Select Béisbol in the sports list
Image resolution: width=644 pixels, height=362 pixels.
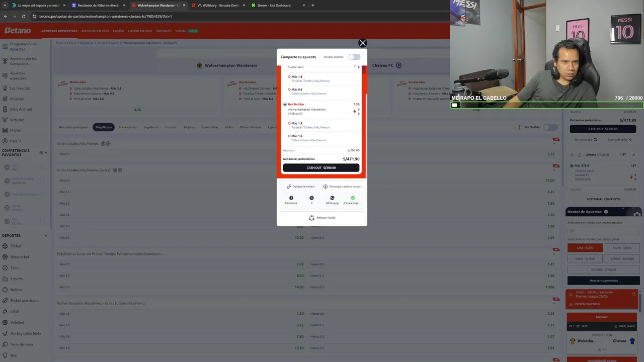(x=17, y=290)
